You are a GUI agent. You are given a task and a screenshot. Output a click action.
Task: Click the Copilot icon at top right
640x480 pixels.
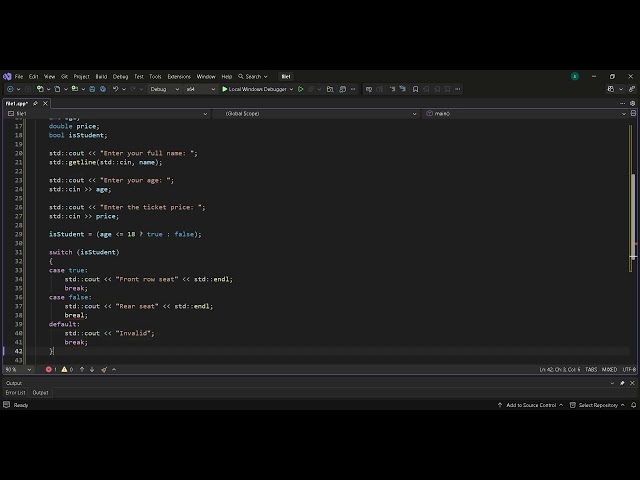(x=611, y=89)
